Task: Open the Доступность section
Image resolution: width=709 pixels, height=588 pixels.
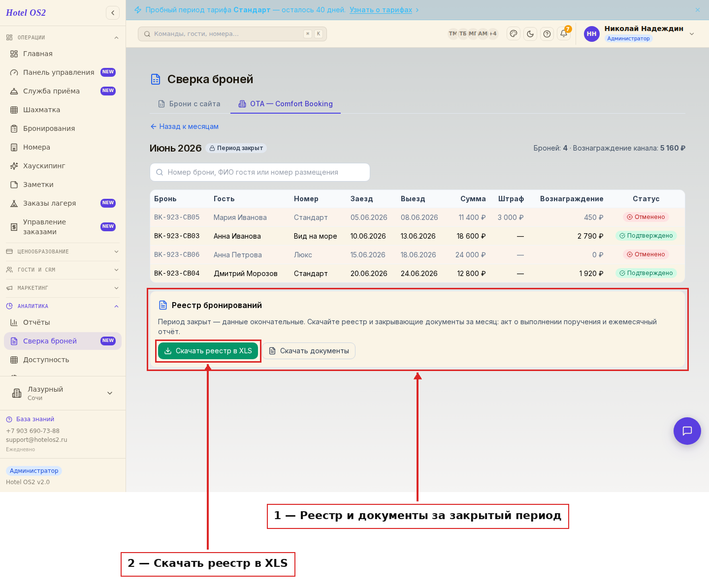Action: [x=63, y=360]
